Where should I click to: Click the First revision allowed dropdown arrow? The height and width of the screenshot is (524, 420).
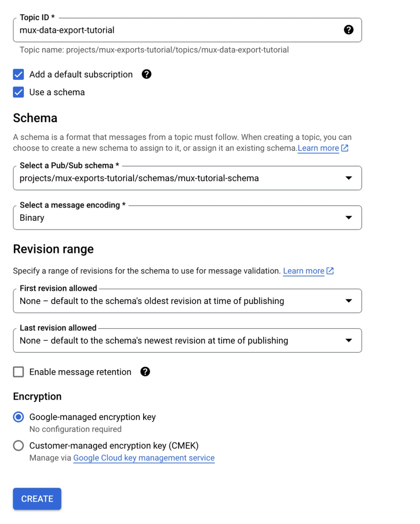349,301
